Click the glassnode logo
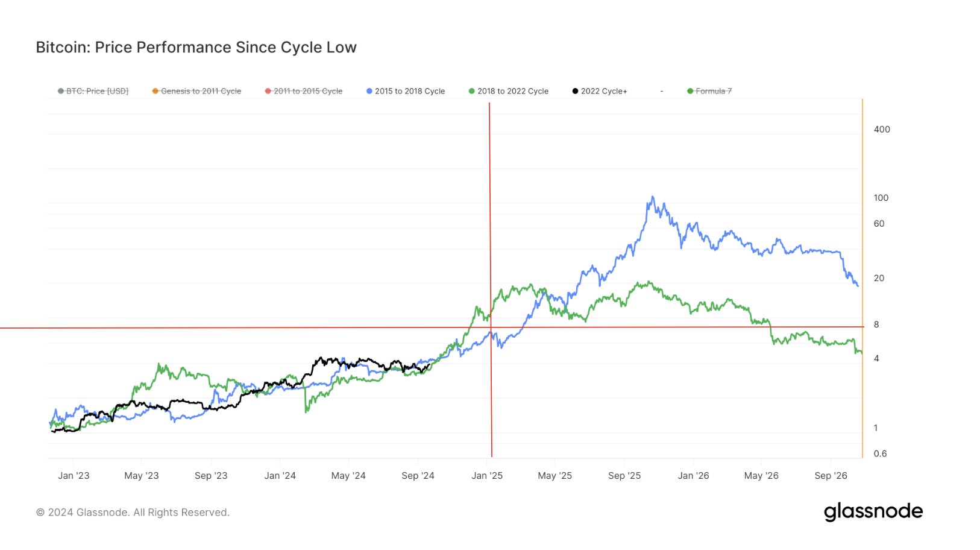 tap(873, 511)
